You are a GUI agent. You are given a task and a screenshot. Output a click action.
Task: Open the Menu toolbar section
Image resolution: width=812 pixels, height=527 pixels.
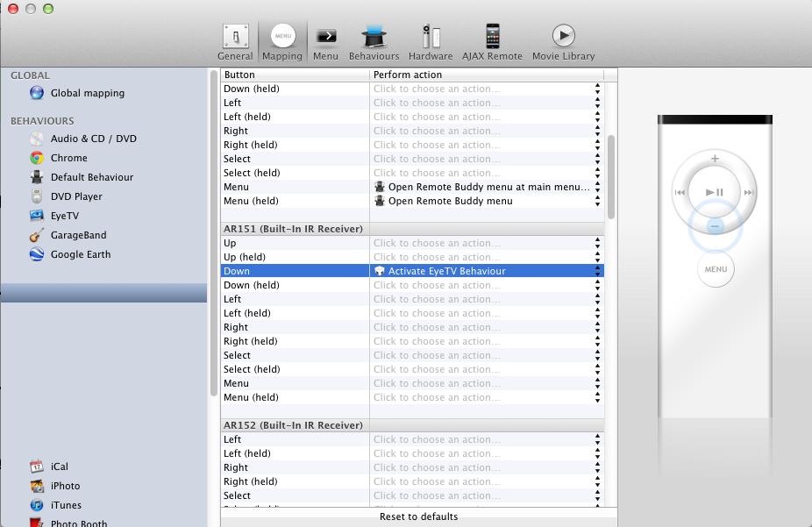pyautogui.click(x=325, y=40)
